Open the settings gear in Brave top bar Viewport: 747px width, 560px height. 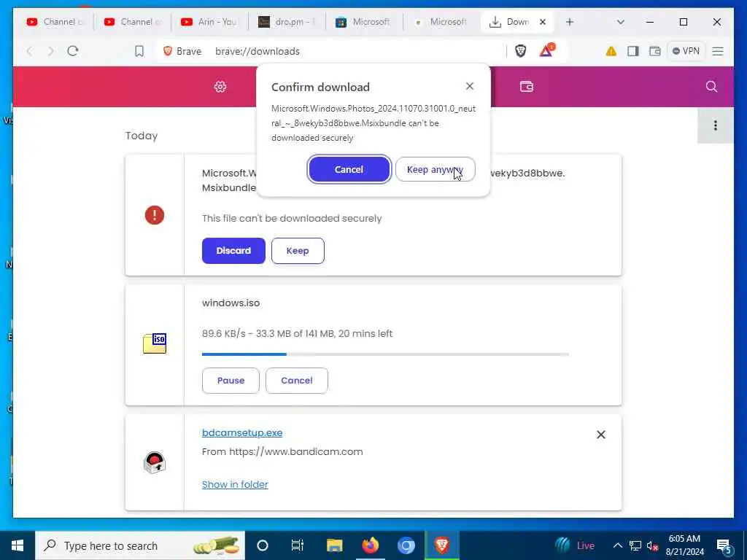click(220, 87)
